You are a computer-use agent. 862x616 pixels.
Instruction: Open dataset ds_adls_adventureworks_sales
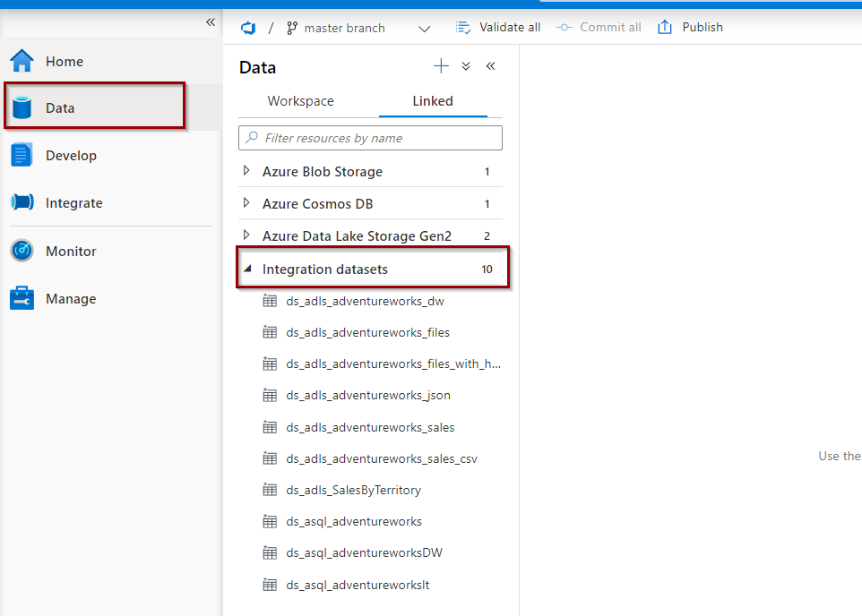click(370, 427)
